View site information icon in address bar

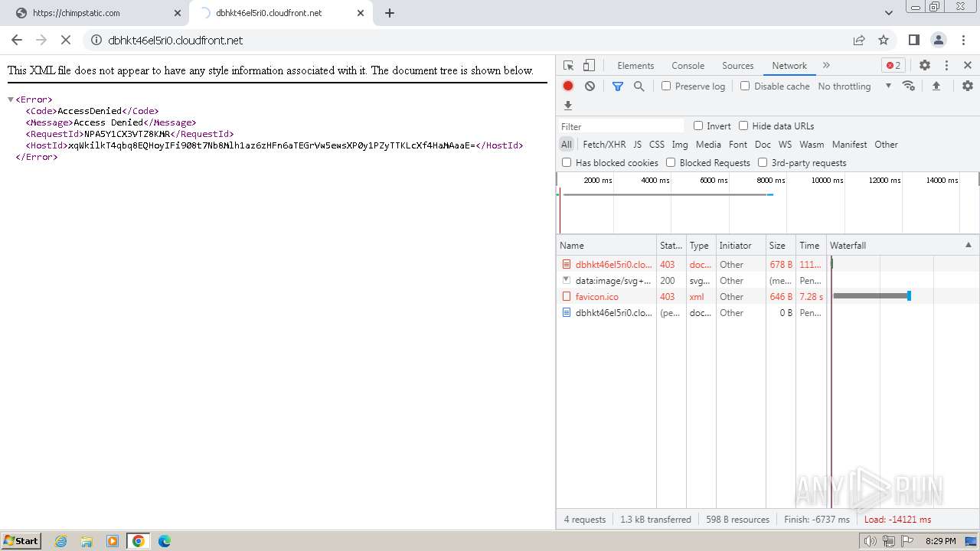[96, 40]
